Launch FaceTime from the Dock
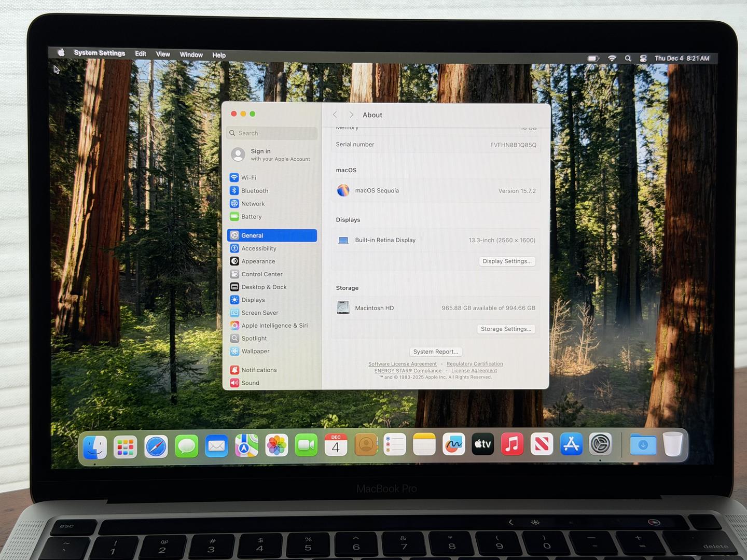Viewport: 747px width, 560px height. click(306, 445)
